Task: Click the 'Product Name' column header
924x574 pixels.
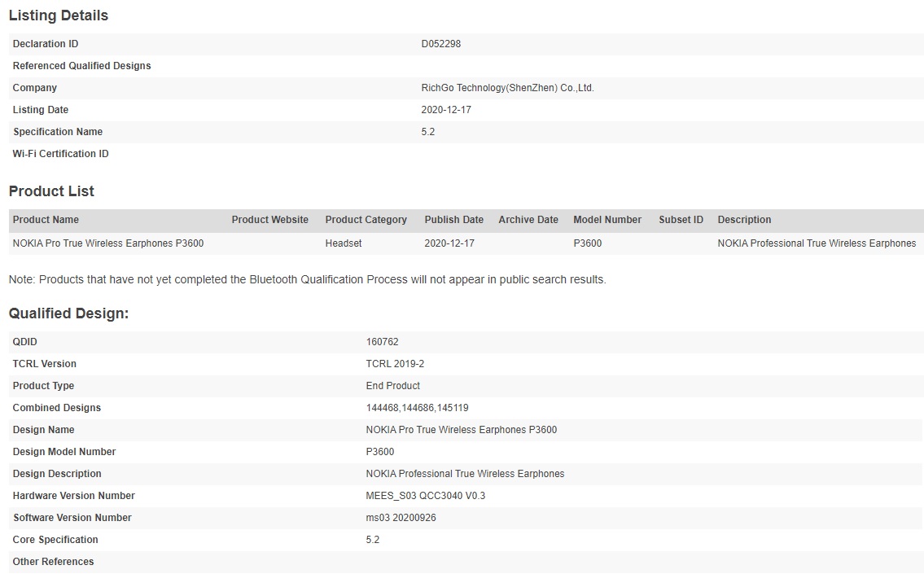Action: pos(46,220)
